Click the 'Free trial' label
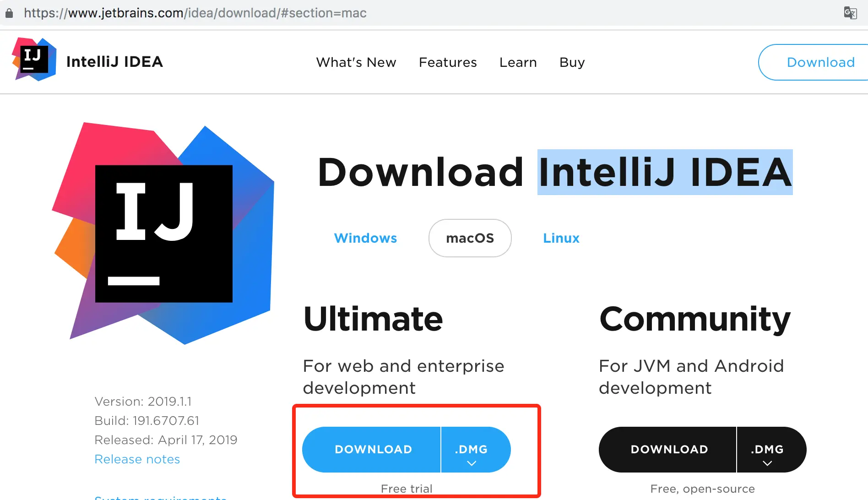Image resolution: width=868 pixels, height=500 pixels. pyautogui.click(x=407, y=489)
